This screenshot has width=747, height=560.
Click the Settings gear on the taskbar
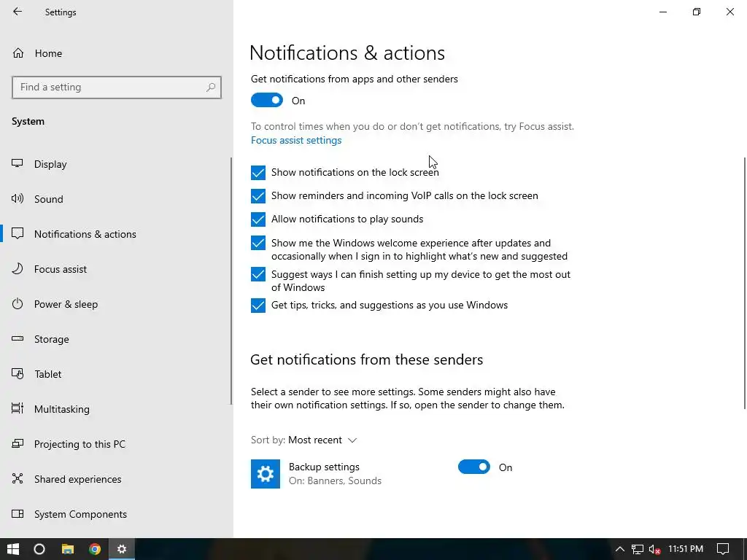coord(122,549)
